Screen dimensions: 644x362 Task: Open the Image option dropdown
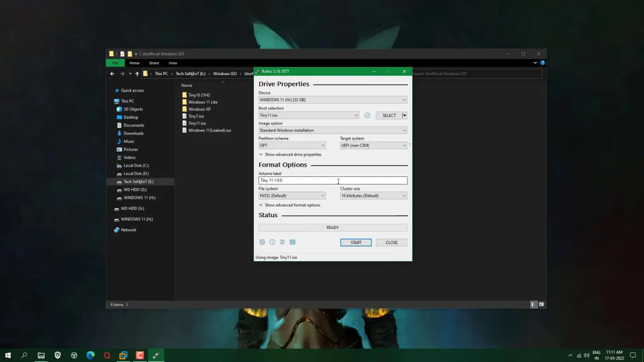[333, 130]
